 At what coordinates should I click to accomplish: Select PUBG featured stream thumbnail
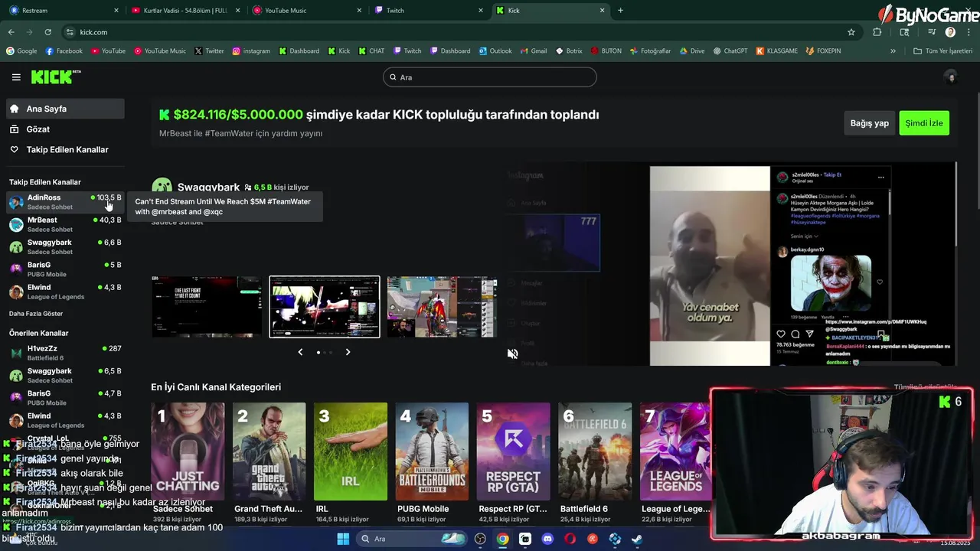click(x=442, y=307)
